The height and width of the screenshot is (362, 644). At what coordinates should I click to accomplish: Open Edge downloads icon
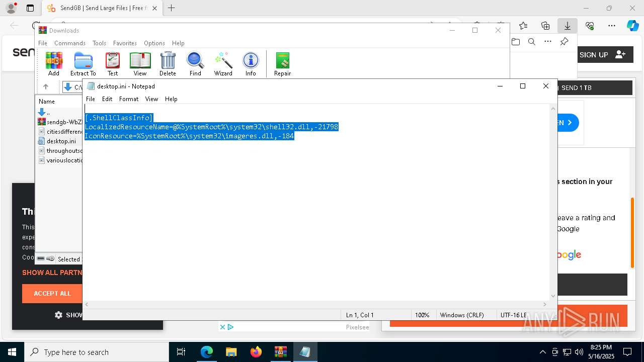[x=568, y=26]
